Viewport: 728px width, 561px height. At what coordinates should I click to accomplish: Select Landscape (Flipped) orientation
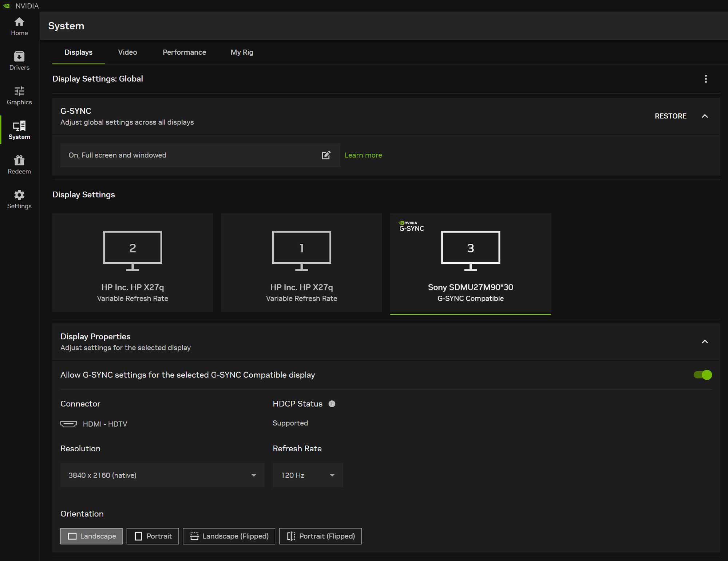click(x=229, y=536)
